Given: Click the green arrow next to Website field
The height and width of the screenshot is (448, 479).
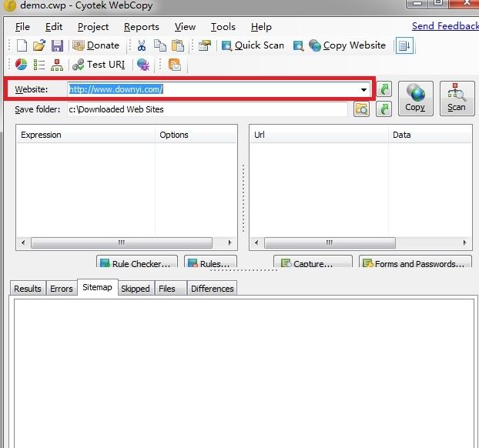Looking at the screenshot, I should tap(384, 89).
